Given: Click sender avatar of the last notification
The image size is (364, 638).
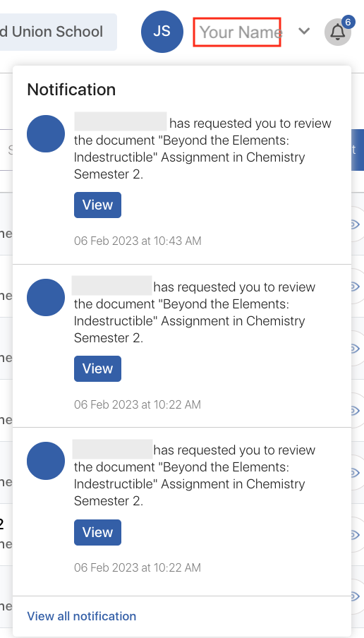Looking at the screenshot, I should pyautogui.click(x=46, y=461).
